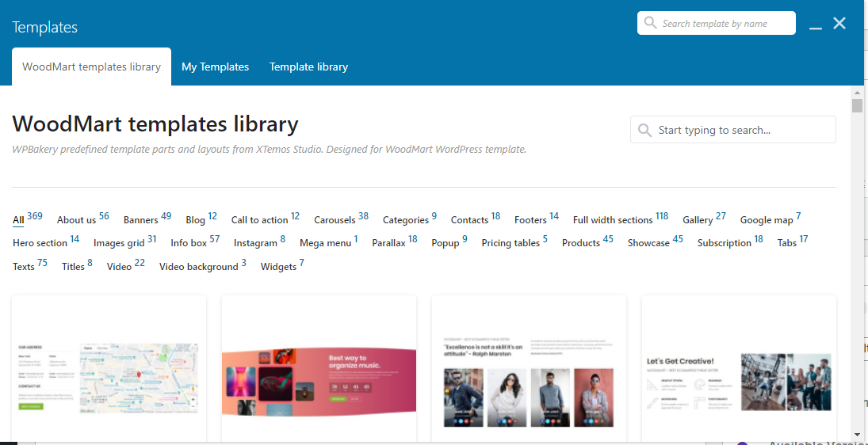Filter by Full width sections category
Image resolution: width=868 pixels, height=445 pixels.
click(621, 219)
